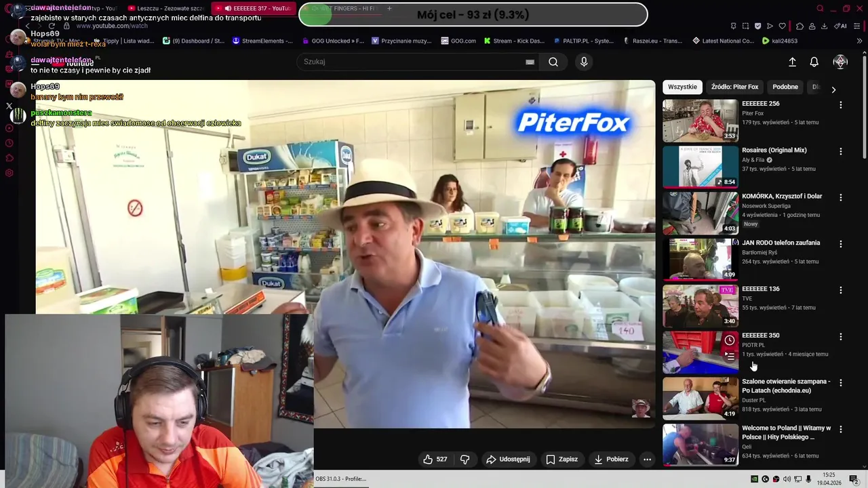Open options menu for Rosaires (Original Mix)
Image resolution: width=868 pixels, height=488 pixels.
[840, 151]
